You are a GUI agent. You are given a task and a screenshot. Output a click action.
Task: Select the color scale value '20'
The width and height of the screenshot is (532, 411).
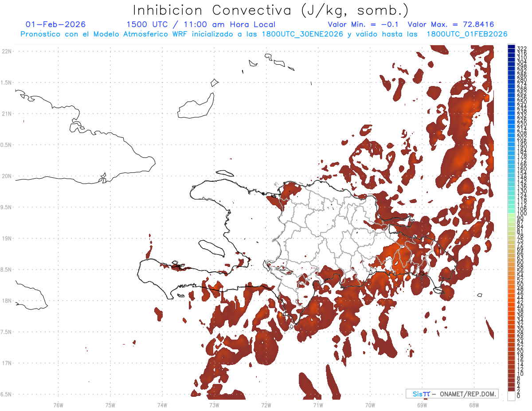coord(520,352)
